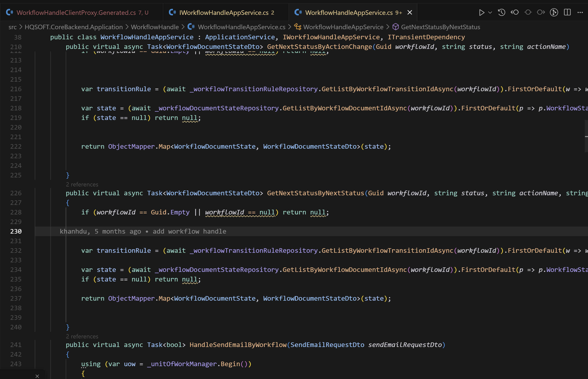
Task: Open HQSOFT.CoreBackend.Application breadcrumb dropdown
Action: coord(73,27)
